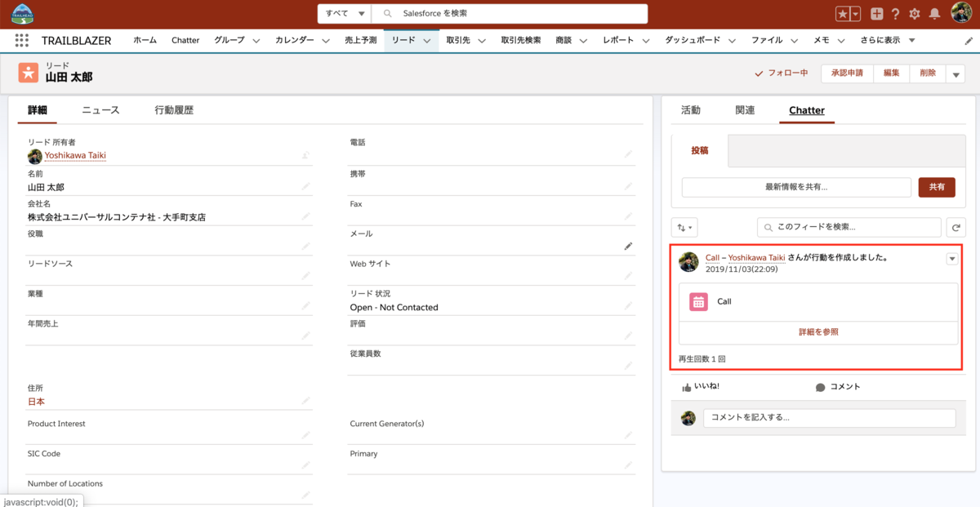
Task: Open the App Launcher grid icon
Action: point(22,40)
